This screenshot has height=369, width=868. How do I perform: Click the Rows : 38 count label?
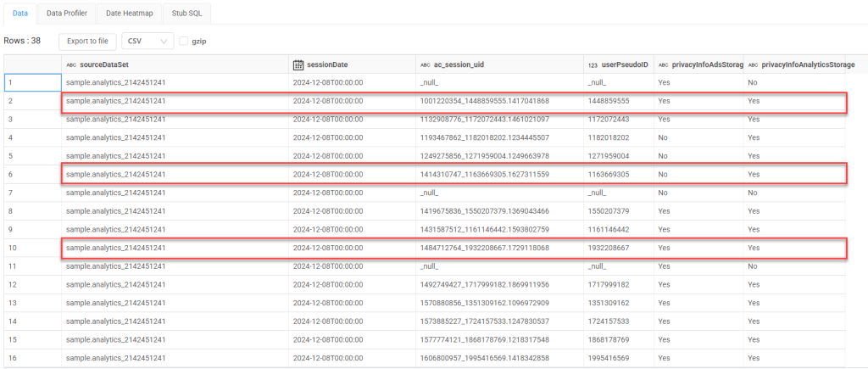pos(22,41)
